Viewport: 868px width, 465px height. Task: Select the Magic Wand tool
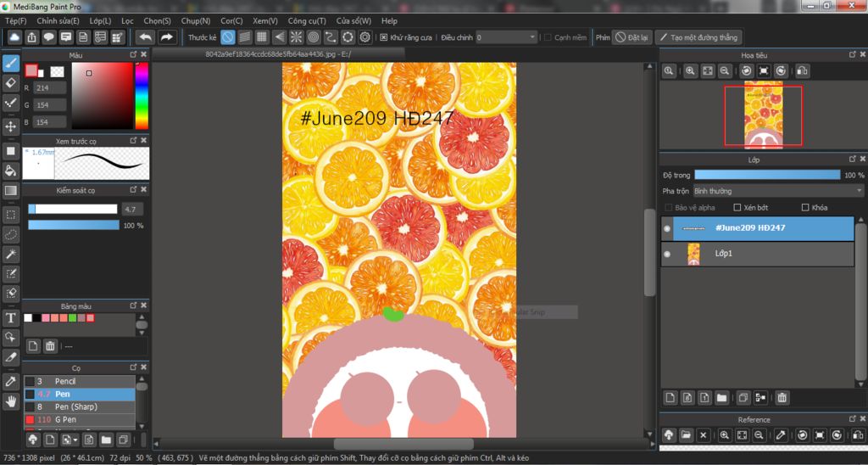[10, 255]
